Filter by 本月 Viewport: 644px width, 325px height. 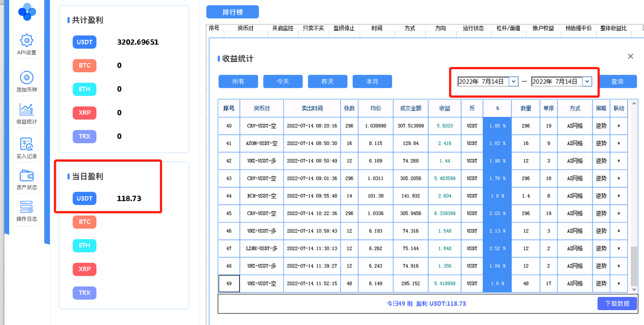[x=372, y=82]
